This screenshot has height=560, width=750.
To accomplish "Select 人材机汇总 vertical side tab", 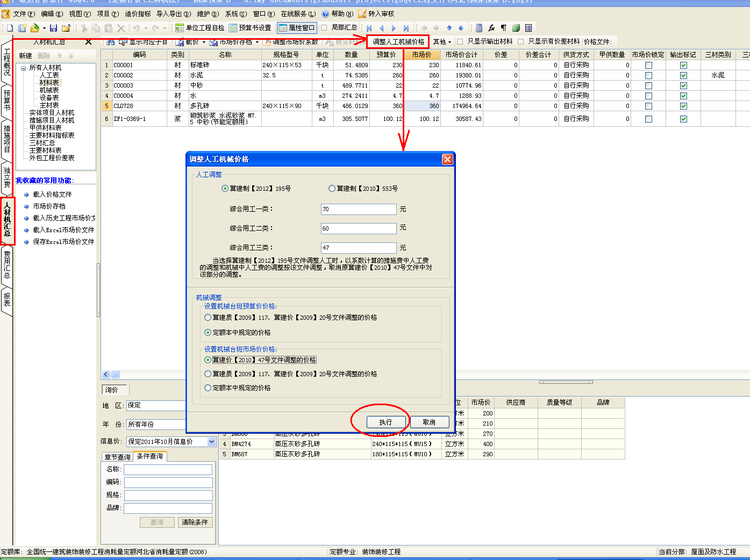I will coord(7,221).
